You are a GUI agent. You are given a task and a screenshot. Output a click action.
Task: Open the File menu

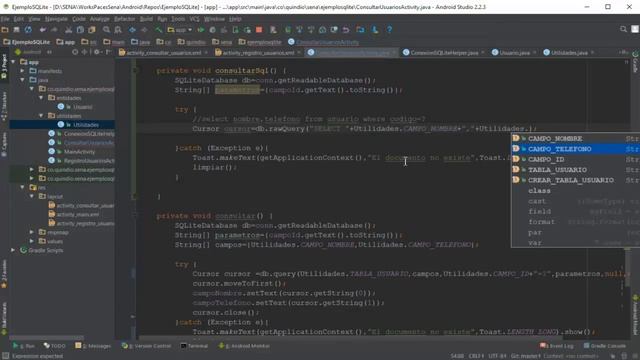pyautogui.click(x=5, y=19)
